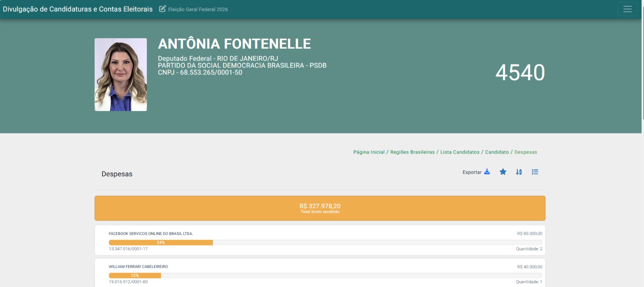Viewport: 644px width, 287px height.
Task: Open Regiões Brasileiras breadcrumb
Action: tap(413, 152)
